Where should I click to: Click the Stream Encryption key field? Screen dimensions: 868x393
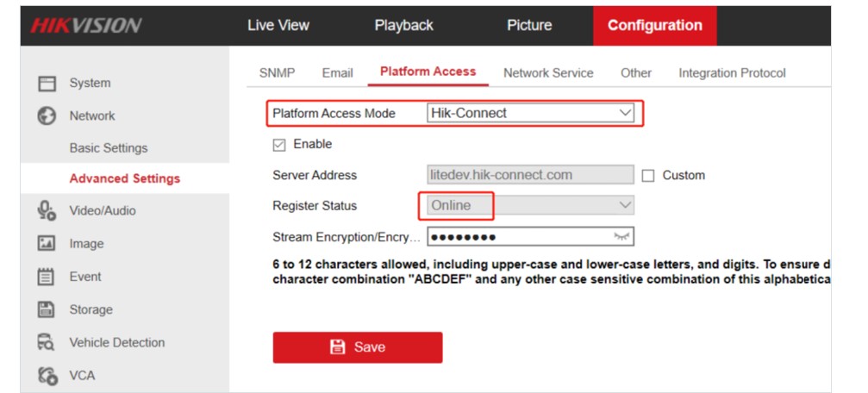point(517,236)
